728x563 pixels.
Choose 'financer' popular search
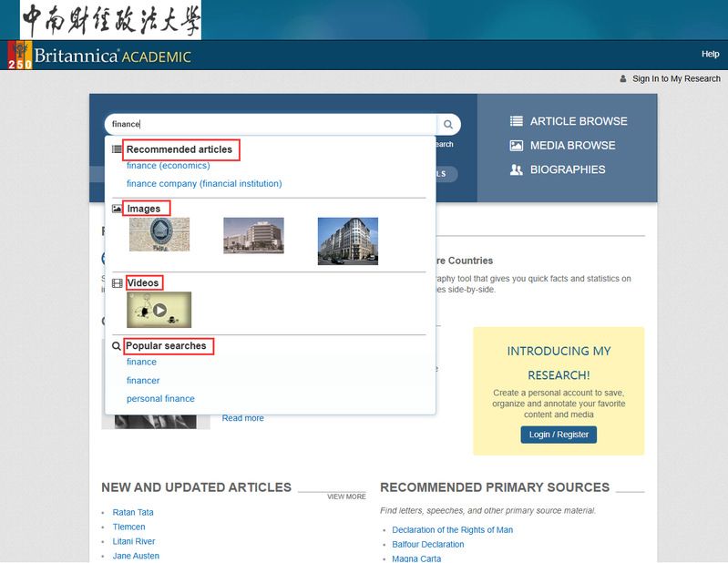click(x=143, y=381)
